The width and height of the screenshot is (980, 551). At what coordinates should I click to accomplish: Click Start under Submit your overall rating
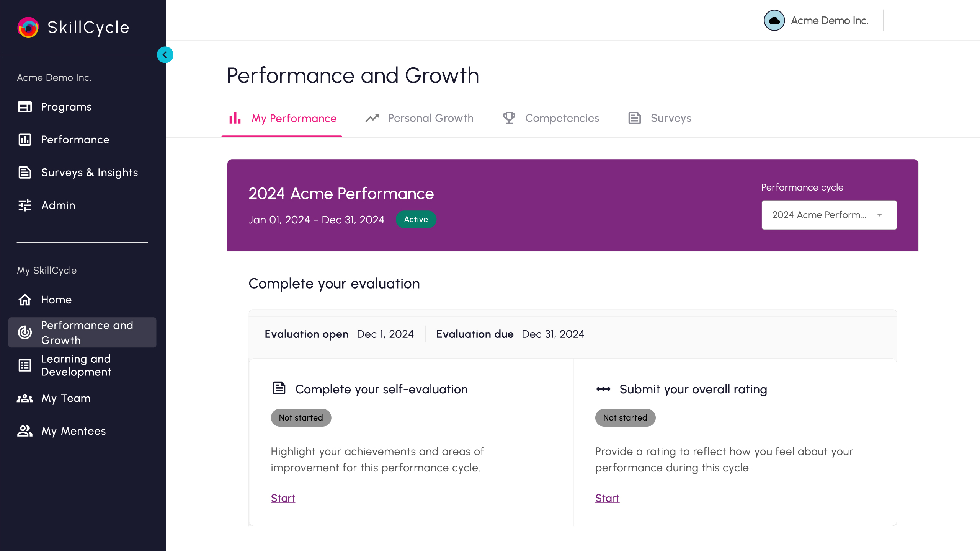tap(607, 498)
